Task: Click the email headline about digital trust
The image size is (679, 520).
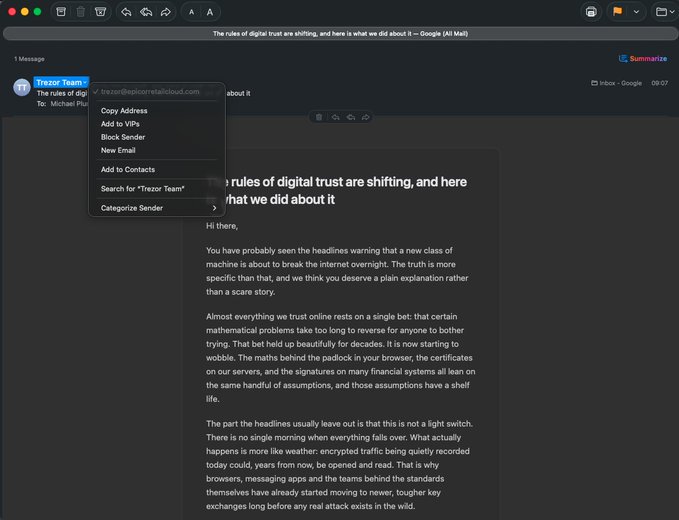Action: pyautogui.click(x=336, y=191)
